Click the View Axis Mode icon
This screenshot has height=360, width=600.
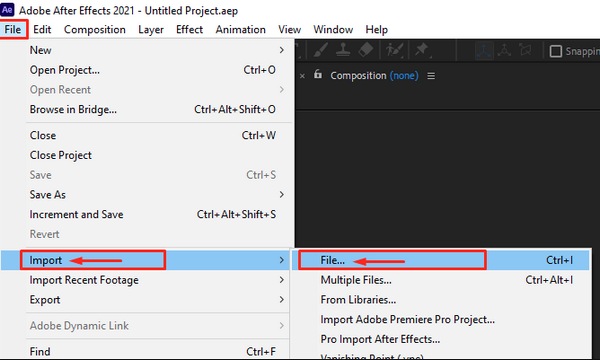525,50
